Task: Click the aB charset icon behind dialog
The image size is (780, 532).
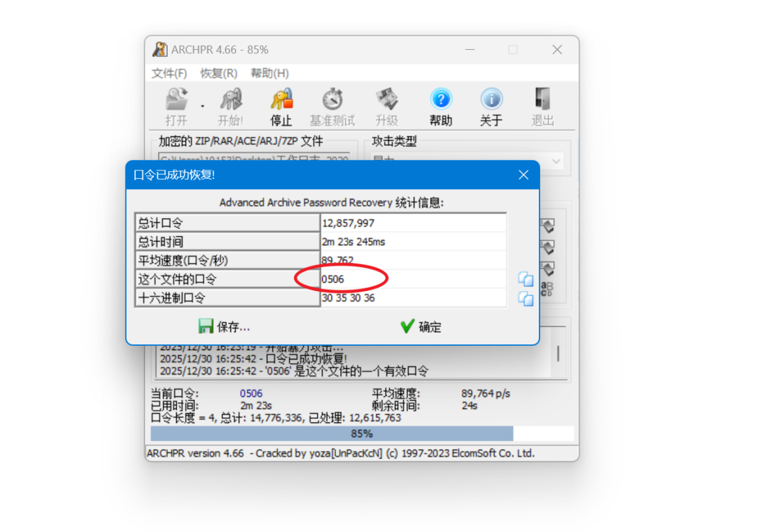Action: (547, 288)
